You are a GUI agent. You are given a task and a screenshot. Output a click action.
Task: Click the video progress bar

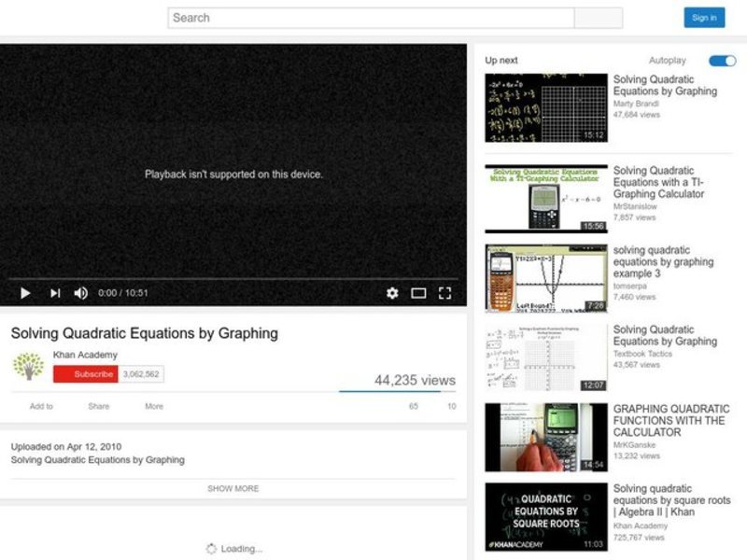pyautogui.click(x=233, y=278)
